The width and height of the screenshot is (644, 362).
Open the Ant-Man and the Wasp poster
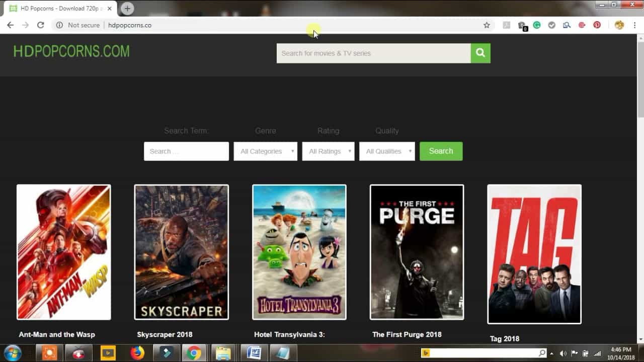click(64, 252)
